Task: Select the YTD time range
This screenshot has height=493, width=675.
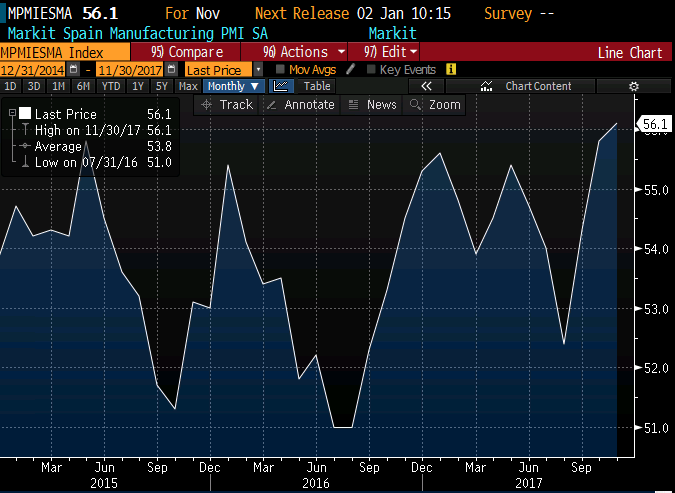Action: pos(110,87)
